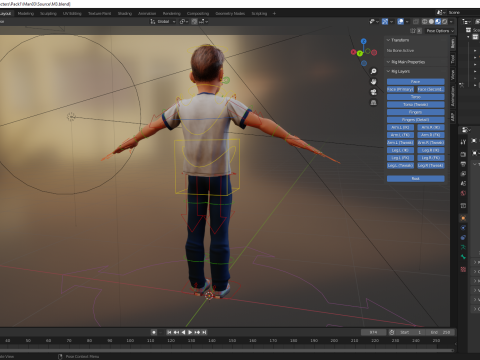480x360 pixels.
Task: Toggle the Fingers rig layer button
Action: pyautogui.click(x=416, y=112)
